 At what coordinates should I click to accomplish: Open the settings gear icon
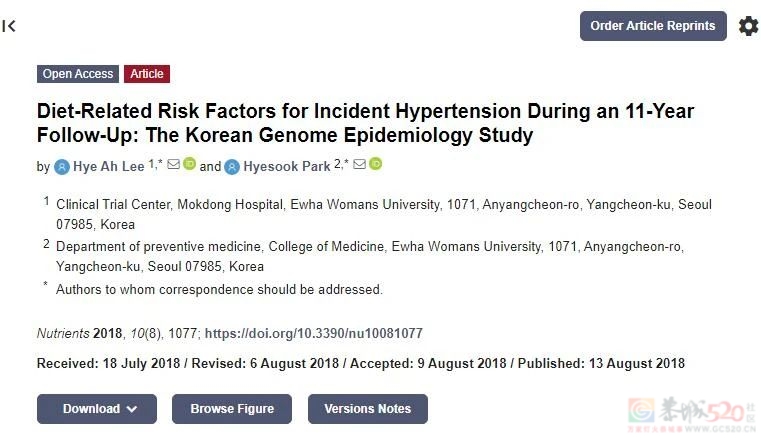pyautogui.click(x=748, y=26)
